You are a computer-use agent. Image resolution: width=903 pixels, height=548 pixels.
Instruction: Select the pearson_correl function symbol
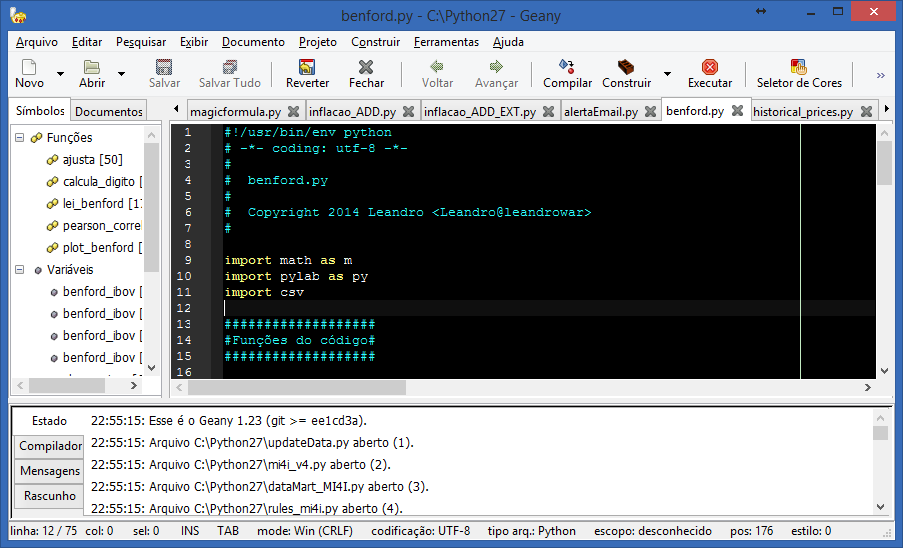point(102,226)
